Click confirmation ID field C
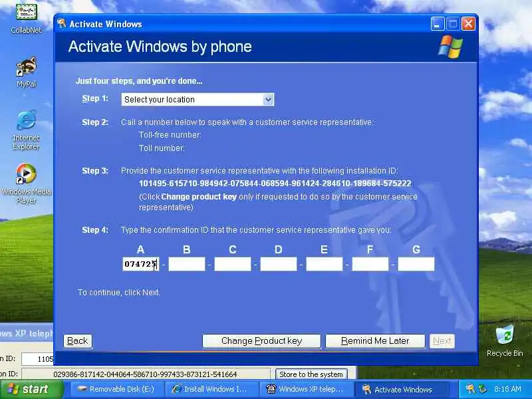Image resolution: width=532 pixels, height=399 pixels. (x=233, y=264)
